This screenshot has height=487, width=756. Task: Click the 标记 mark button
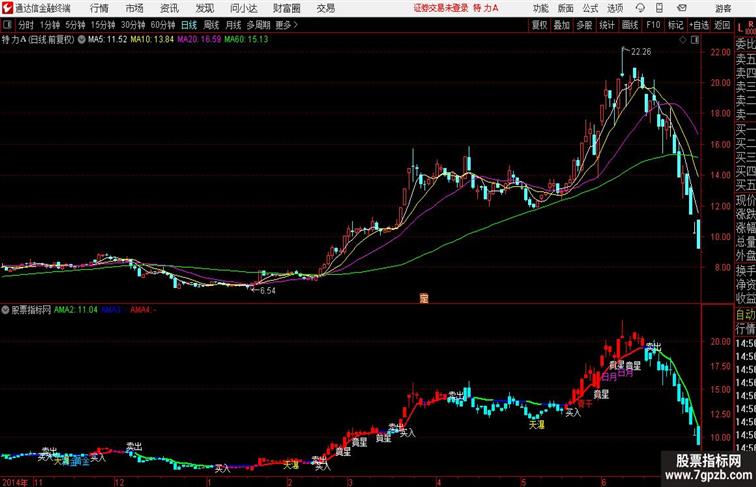[675, 25]
